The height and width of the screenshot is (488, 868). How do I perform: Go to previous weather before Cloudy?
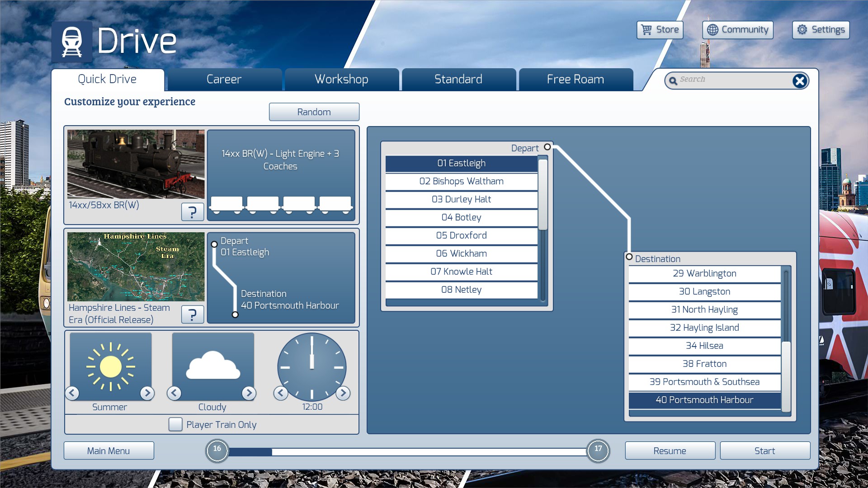click(175, 393)
